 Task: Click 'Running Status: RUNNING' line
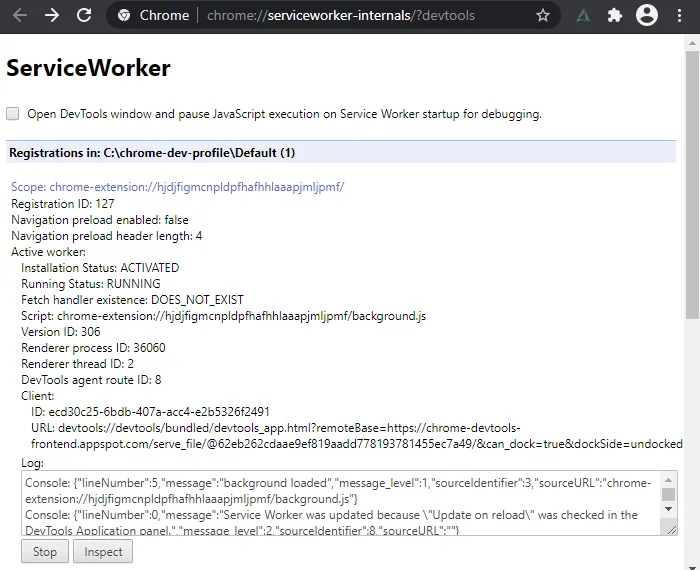tap(91, 284)
